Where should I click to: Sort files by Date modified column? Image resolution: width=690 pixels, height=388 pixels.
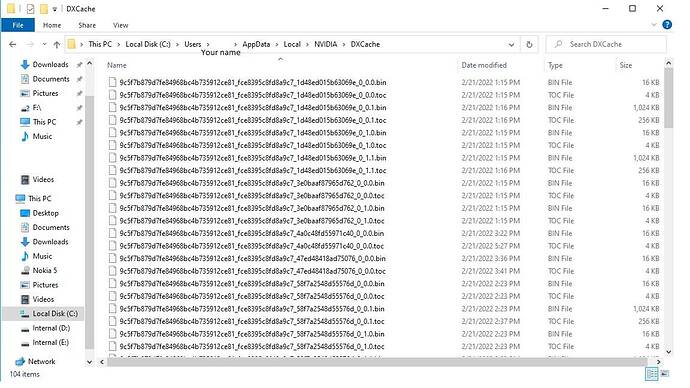[484, 65]
